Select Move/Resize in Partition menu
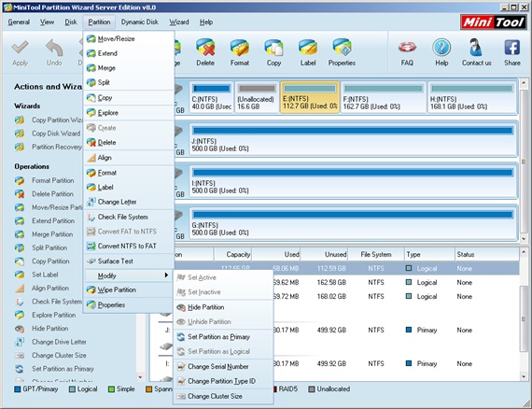532x409 pixels. [x=129, y=39]
